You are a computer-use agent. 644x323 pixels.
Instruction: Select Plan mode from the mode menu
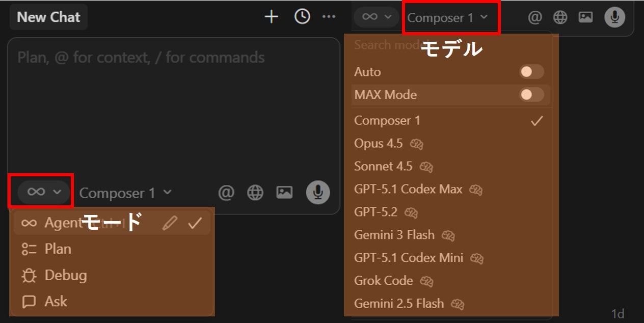(58, 249)
